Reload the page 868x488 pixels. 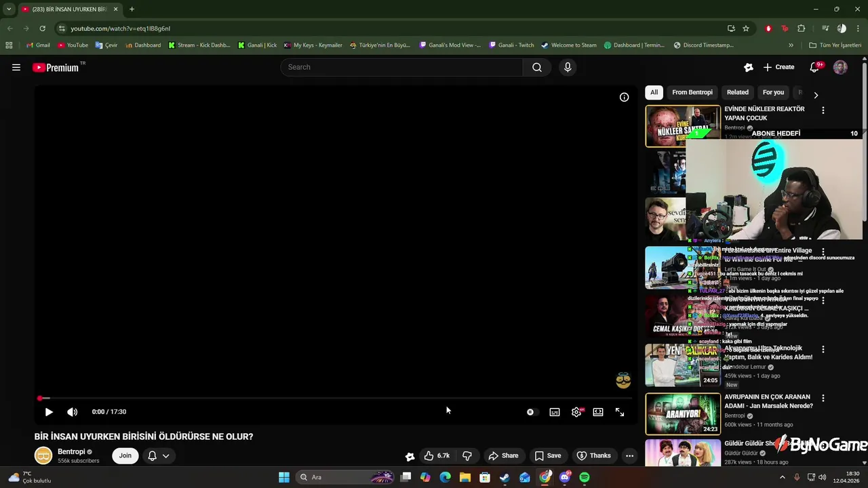42,28
